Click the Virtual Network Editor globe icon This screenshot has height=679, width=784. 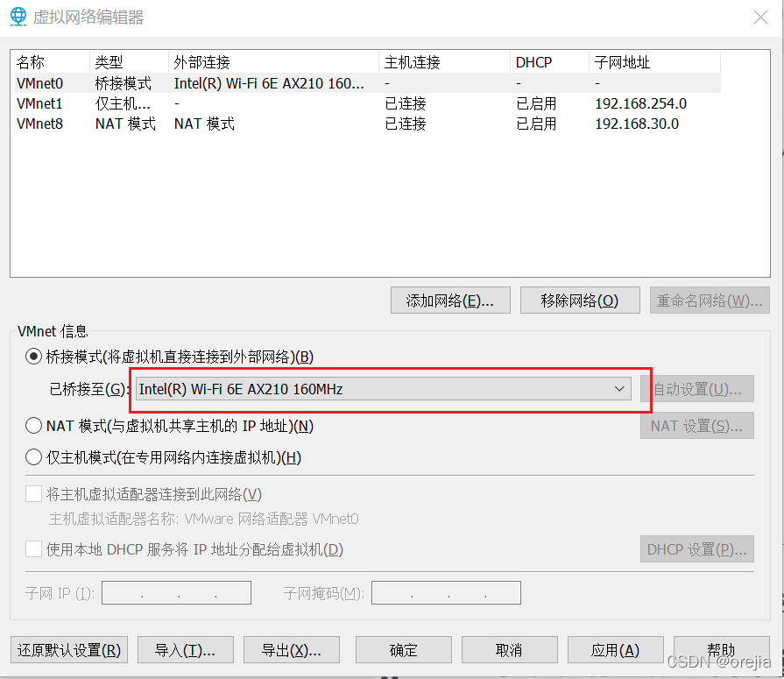point(18,17)
